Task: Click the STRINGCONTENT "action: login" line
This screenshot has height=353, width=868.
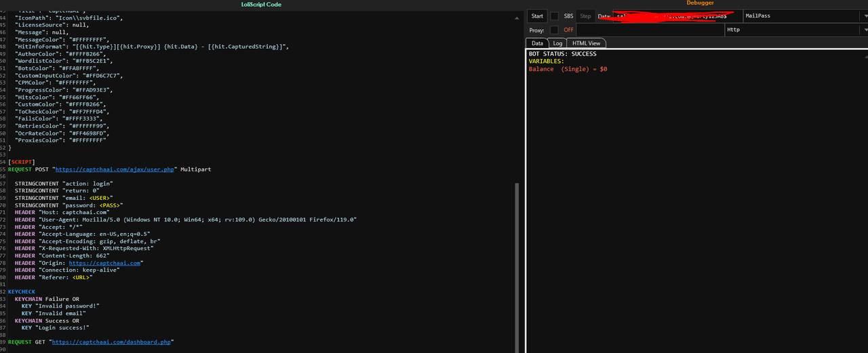Action: coord(64,184)
